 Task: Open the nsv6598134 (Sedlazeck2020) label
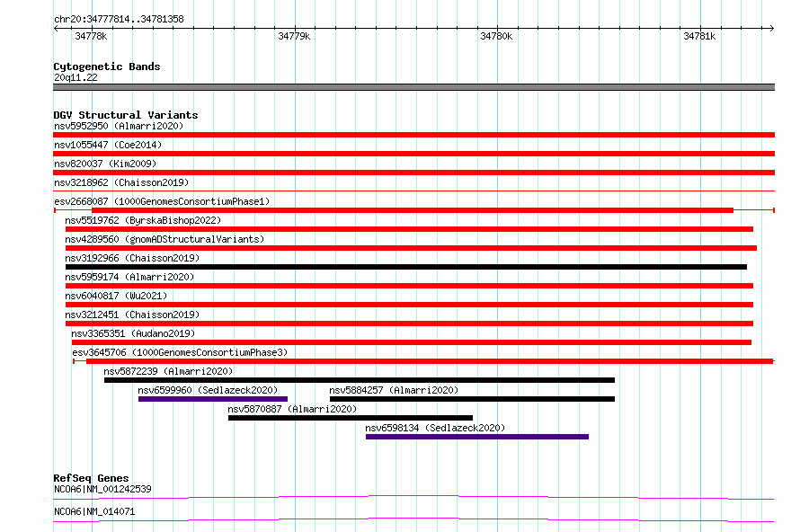coord(435,428)
